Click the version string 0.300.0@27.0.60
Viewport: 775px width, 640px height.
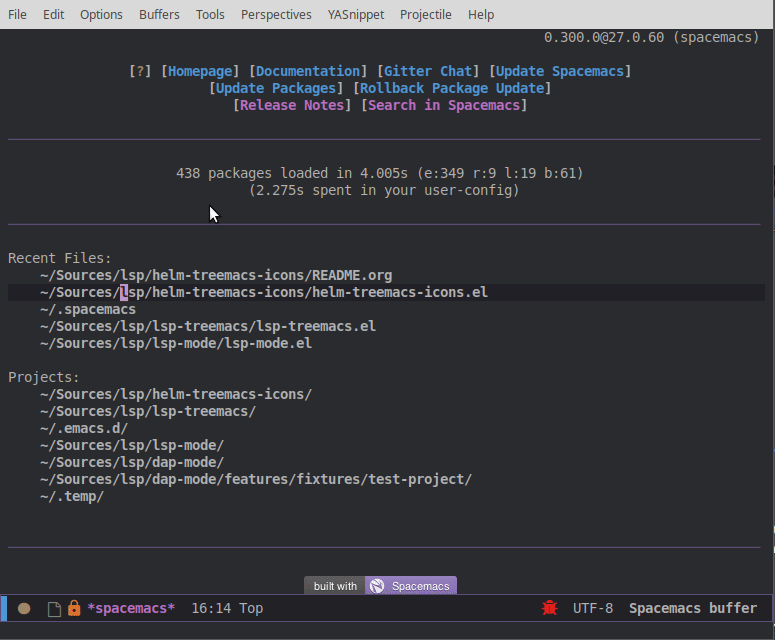point(604,38)
